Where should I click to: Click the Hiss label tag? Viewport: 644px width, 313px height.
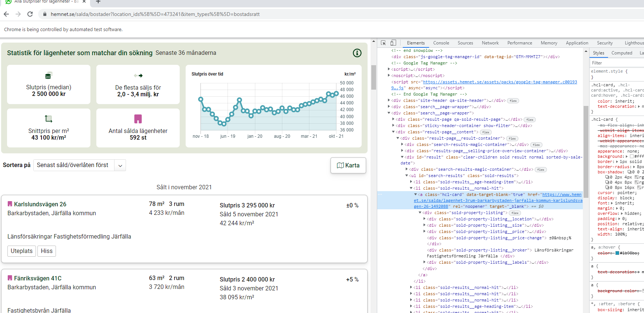click(x=47, y=251)
